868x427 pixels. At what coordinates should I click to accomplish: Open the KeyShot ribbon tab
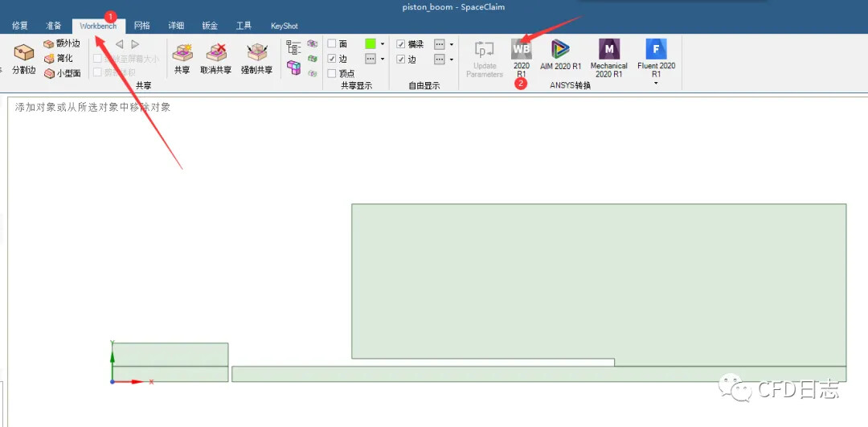click(x=284, y=26)
